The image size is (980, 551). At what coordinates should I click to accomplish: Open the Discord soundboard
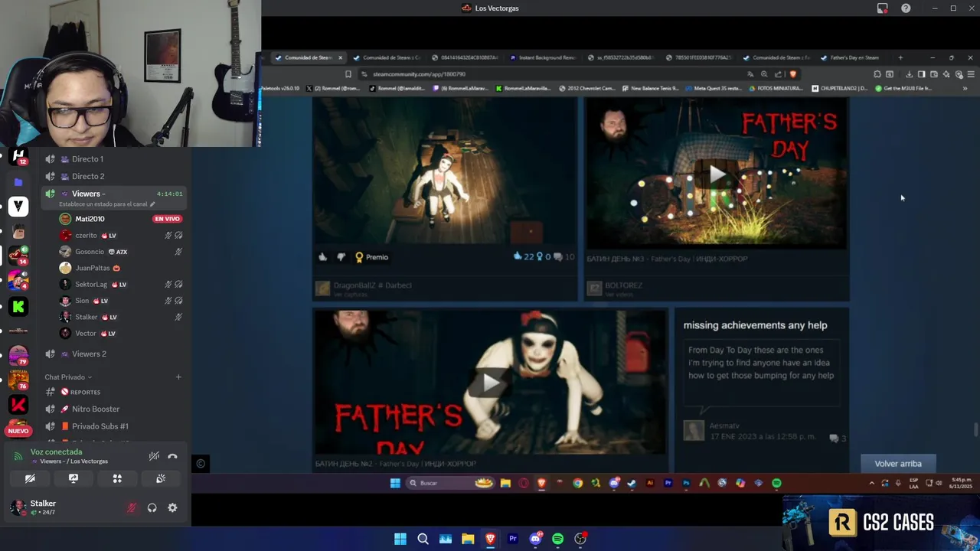click(x=161, y=478)
